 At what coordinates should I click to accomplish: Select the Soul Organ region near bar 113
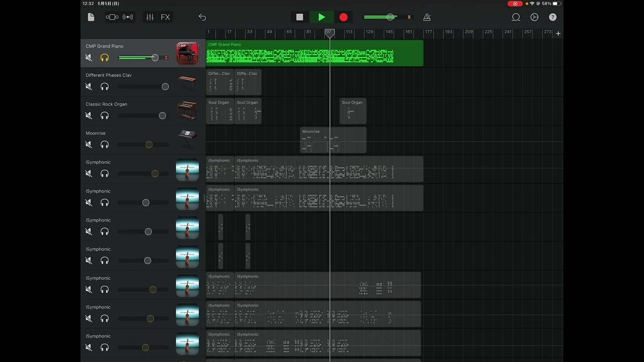coord(353,111)
